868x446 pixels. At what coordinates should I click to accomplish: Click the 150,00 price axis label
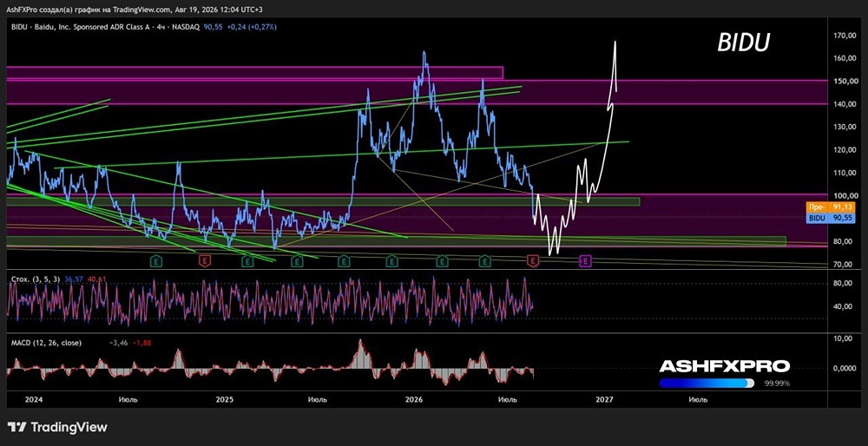845,82
